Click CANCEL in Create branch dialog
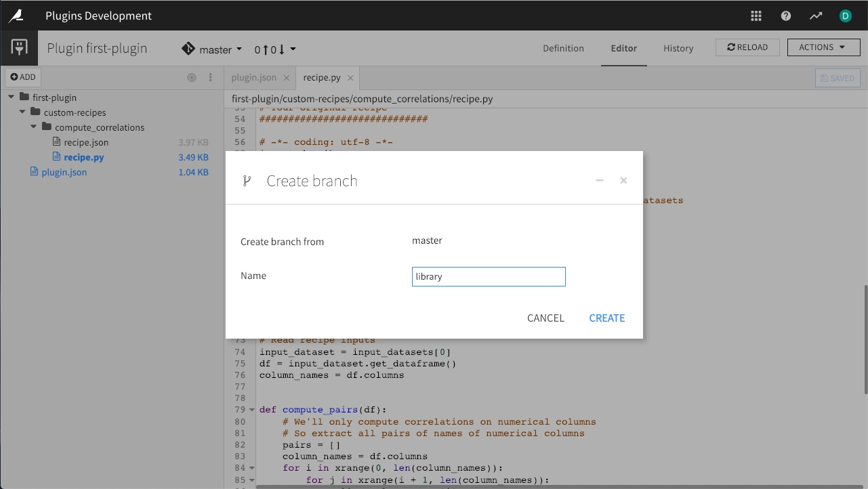868x489 pixels. coord(545,318)
